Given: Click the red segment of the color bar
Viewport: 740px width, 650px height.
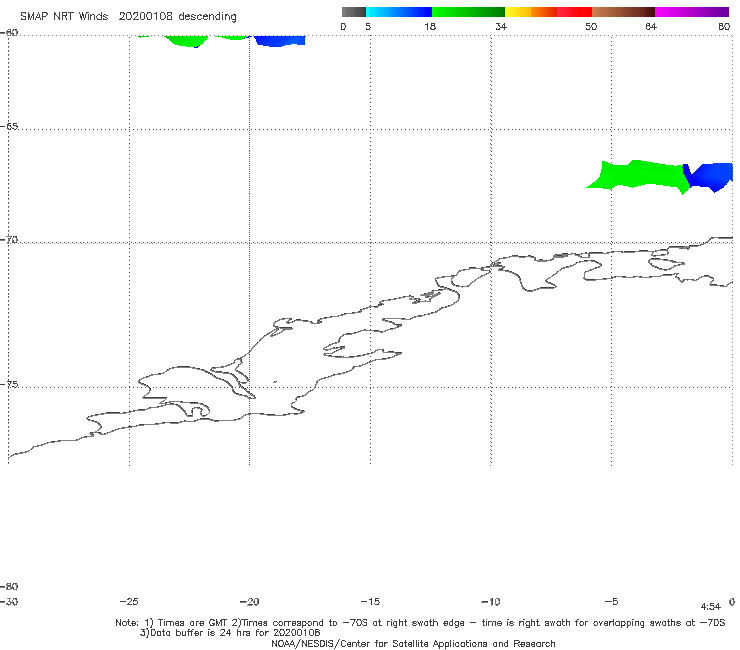Looking at the screenshot, I should coord(574,12).
